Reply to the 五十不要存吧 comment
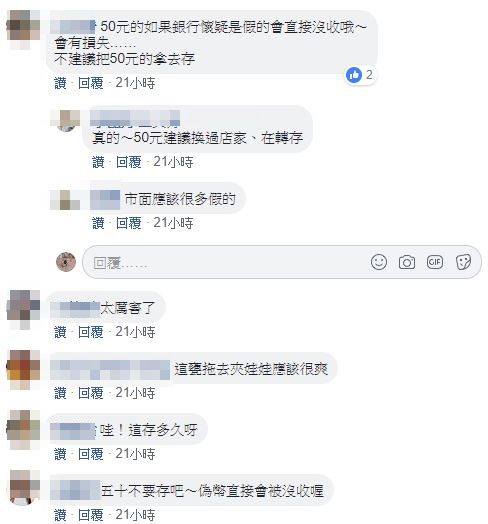This screenshot has height=524, width=488. [91, 515]
